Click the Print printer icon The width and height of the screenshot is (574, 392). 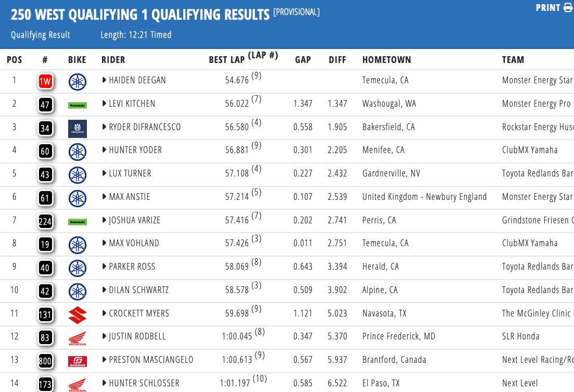click(x=568, y=8)
